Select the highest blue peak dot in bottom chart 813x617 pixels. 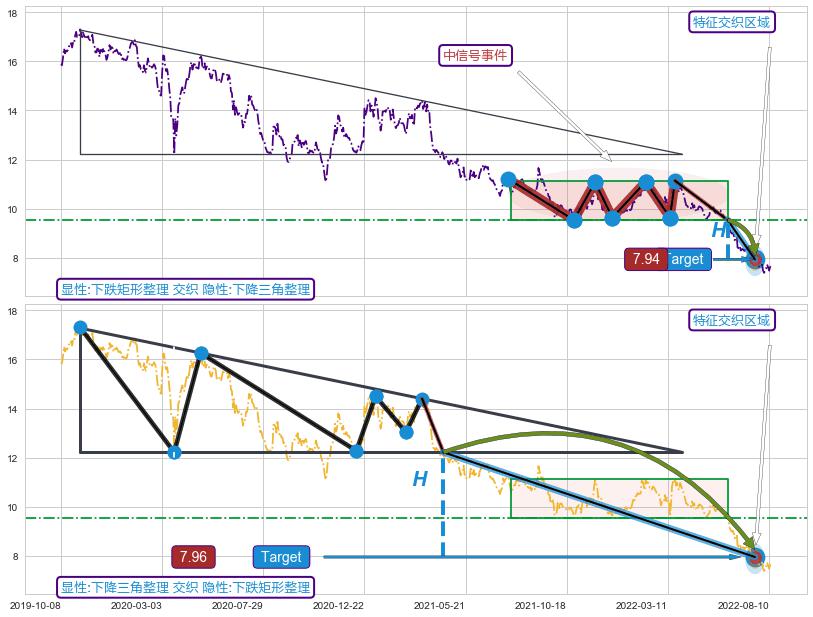click(80, 327)
